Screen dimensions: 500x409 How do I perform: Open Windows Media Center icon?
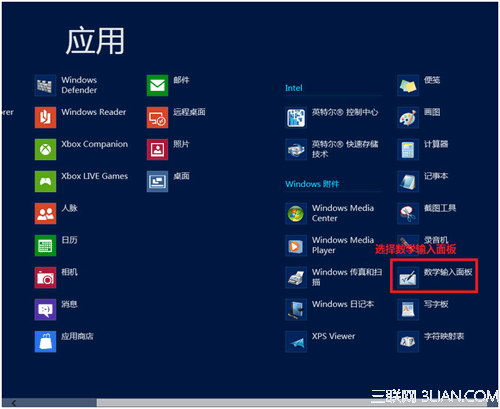coord(296,213)
